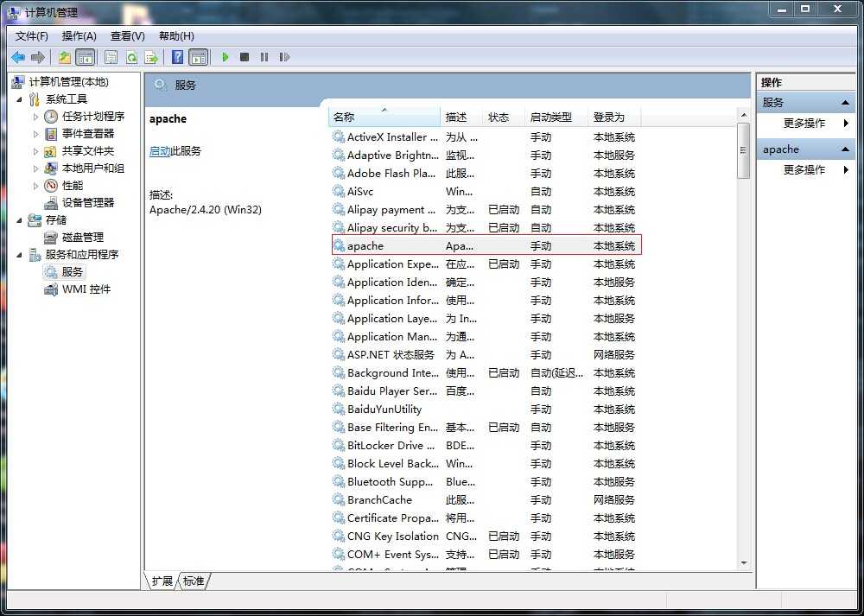The image size is (864, 616).
Task: Expand the 共享文件夹 tree node
Action: (x=35, y=151)
